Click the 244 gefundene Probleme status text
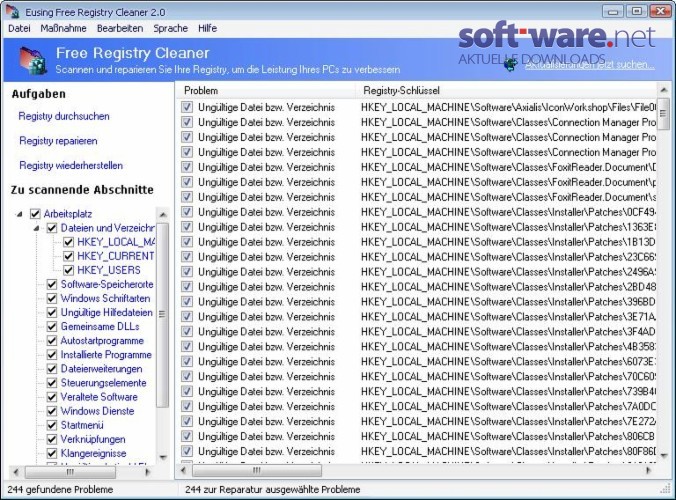Viewport: 676px width, 500px height. click(x=60, y=490)
